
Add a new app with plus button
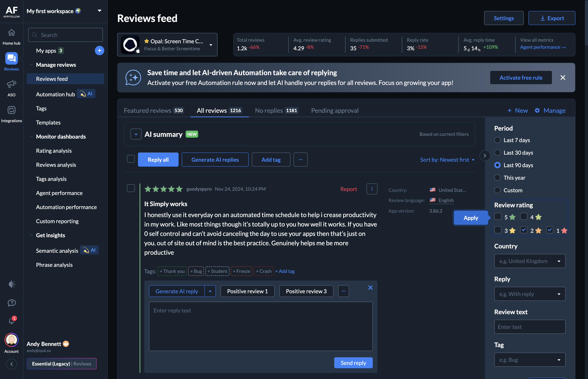point(100,51)
